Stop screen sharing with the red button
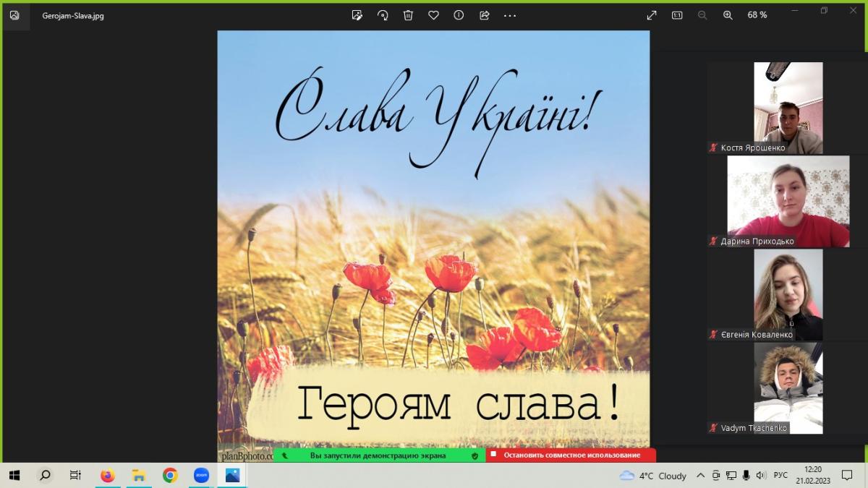 coord(571,455)
